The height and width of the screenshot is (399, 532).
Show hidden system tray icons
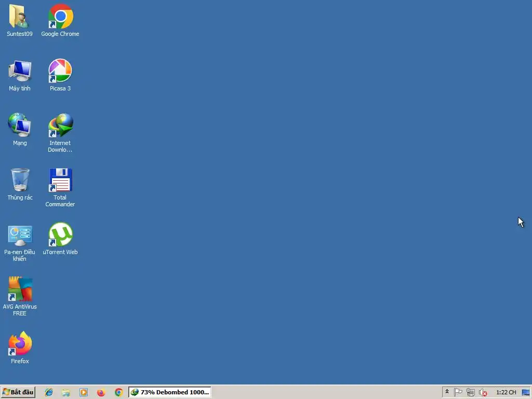tap(447, 392)
